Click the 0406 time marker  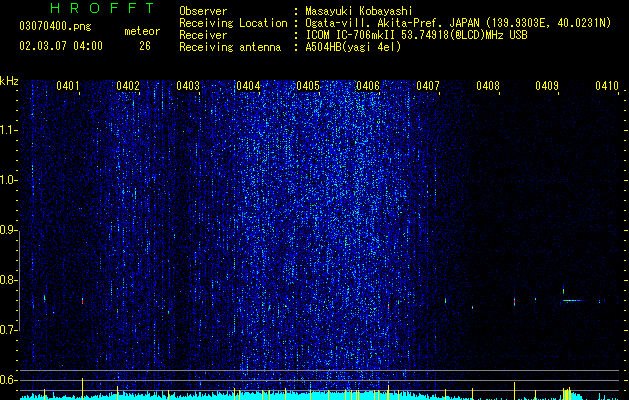coord(368,85)
